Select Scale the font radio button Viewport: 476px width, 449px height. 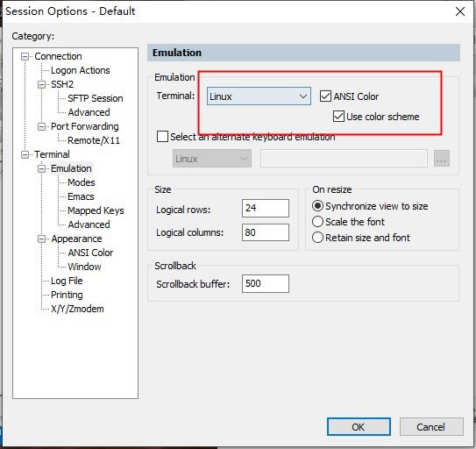(x=317, y=222)
